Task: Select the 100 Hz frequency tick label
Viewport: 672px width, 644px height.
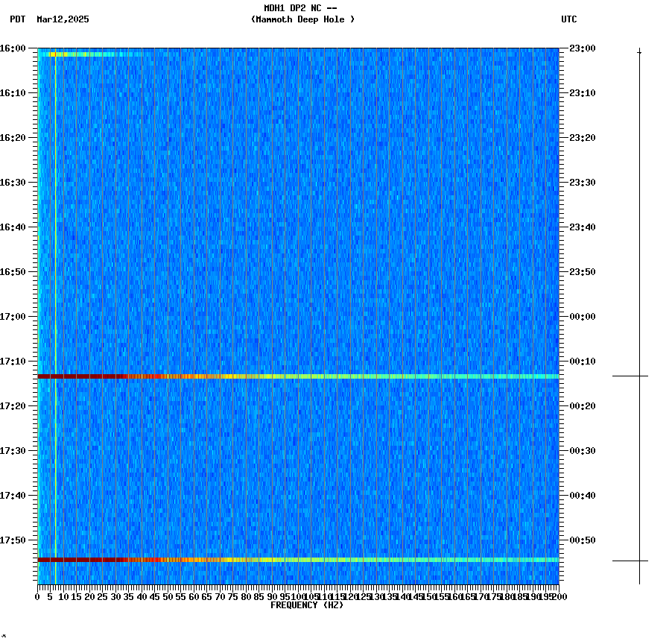Action: click(297, 596)
